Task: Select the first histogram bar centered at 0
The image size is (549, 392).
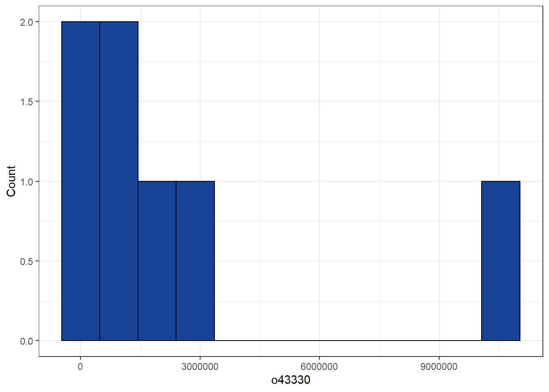Action: click(80, 181)
